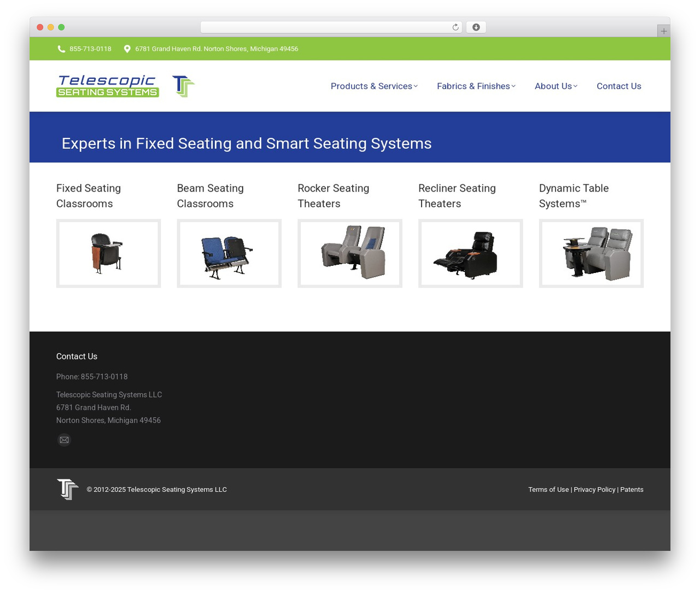The image size is (700, 593).
Task: Open Rocker Seating Theaters heading link
Action: pos(333,196)
